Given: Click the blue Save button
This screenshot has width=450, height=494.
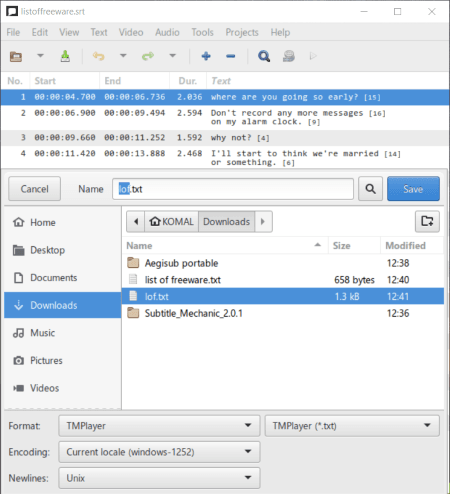Looking at the screenshot, I should click(413, 189).
